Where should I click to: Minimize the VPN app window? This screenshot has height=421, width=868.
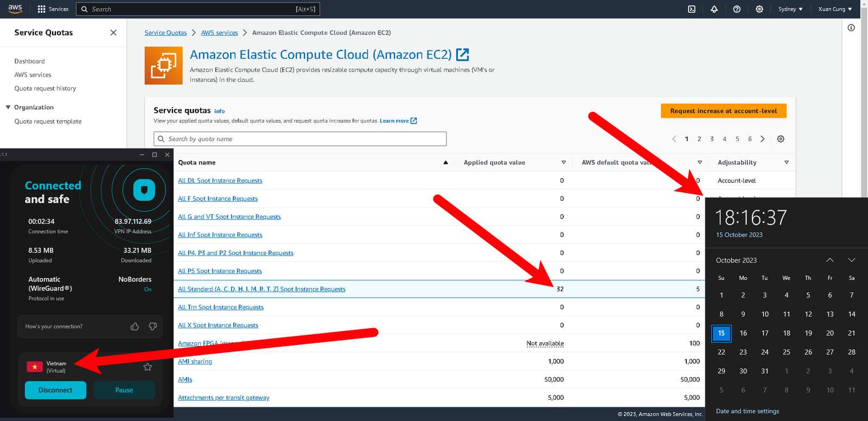(142, 155)
